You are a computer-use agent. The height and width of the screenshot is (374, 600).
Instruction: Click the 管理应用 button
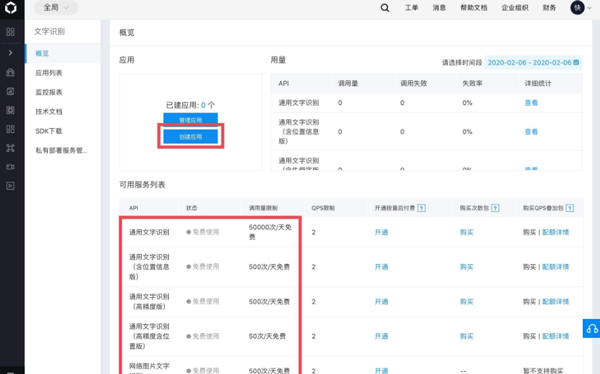pyautogui.click(x=191, y=119)
